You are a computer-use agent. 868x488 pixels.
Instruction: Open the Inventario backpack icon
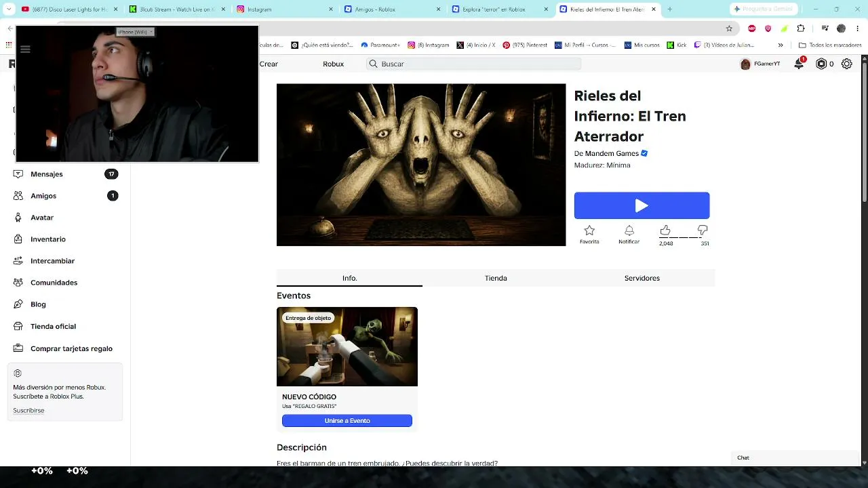click(x=18, y=239)
